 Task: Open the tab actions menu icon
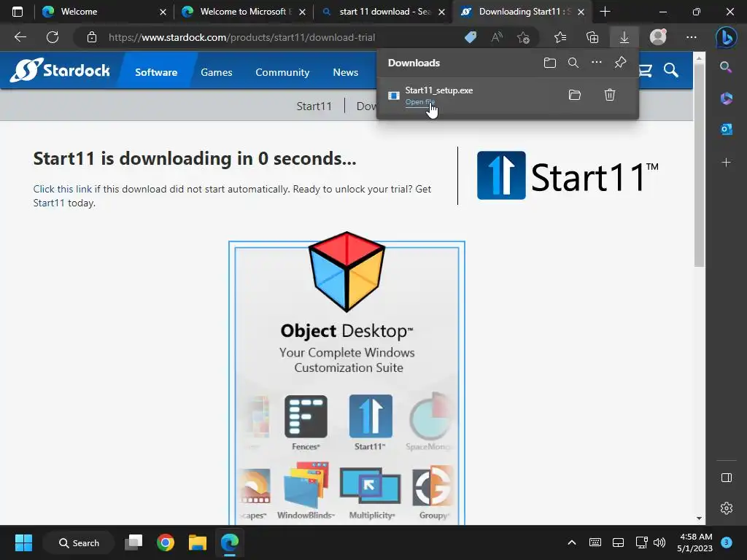(x=18, y=12)
